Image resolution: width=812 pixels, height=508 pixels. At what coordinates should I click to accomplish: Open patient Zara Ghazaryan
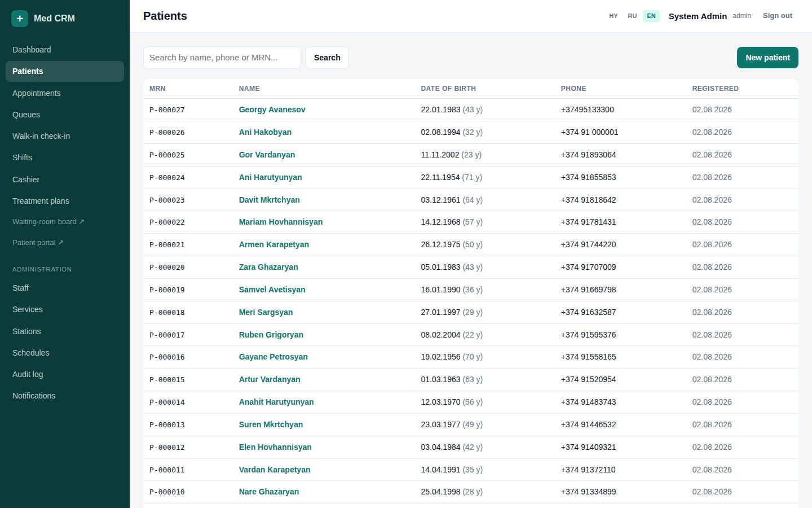268,267
